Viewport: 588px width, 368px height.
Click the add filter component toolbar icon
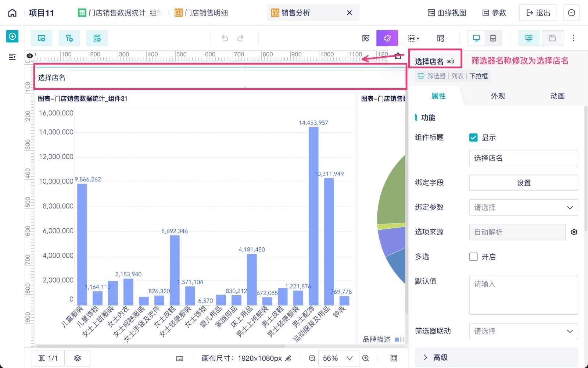pos(69,38)
